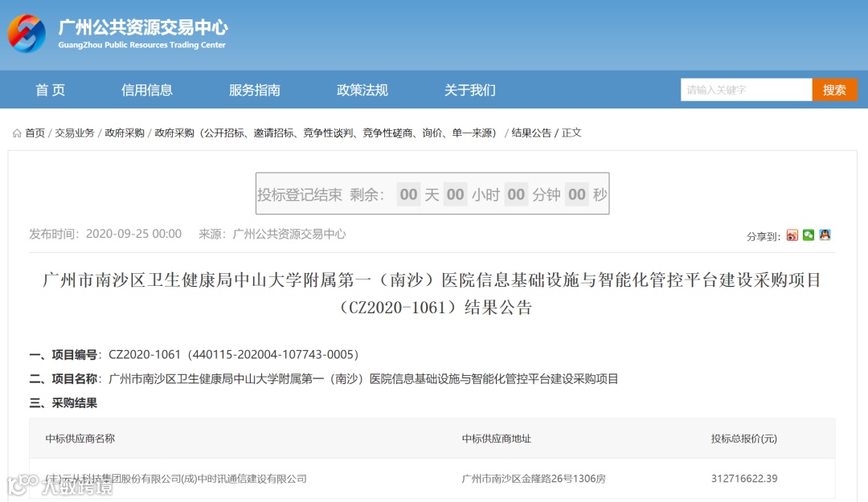Click the 中标供应商地址 column header
Image resolution: width=868 pixels, height=502 pixels.
click(497, 439)
